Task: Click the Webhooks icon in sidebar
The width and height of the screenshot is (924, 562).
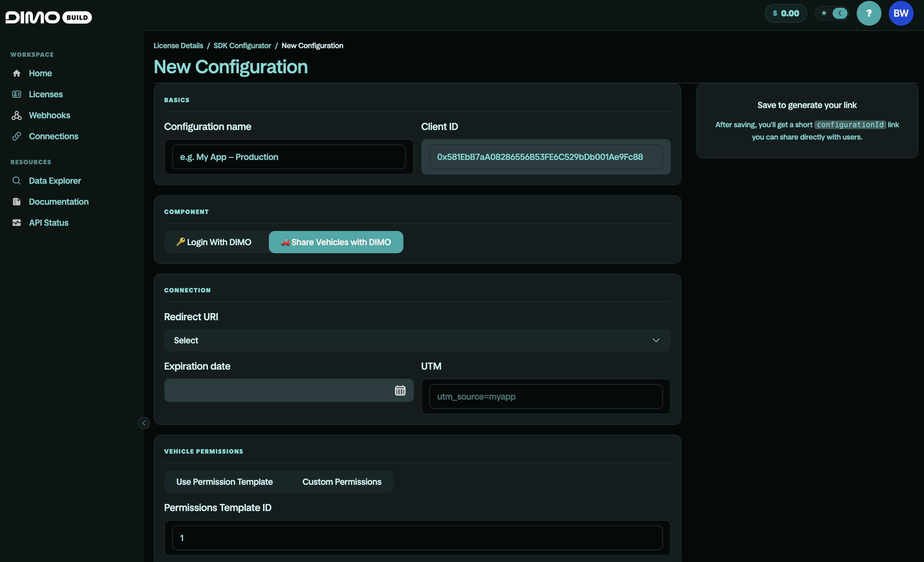Action: point(16,115)
